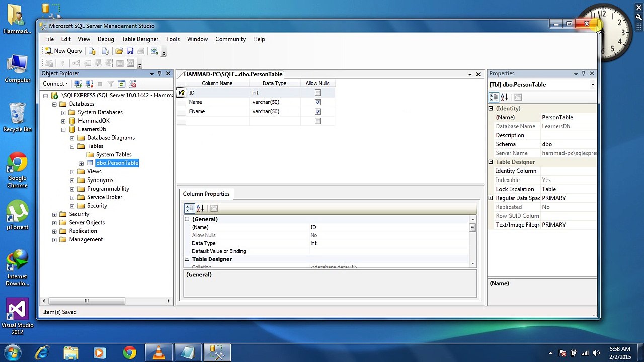Open the [Tbl] dbo.PersonTable object dropdown
This screenshot has height=362, width=644.
[593, 85]
